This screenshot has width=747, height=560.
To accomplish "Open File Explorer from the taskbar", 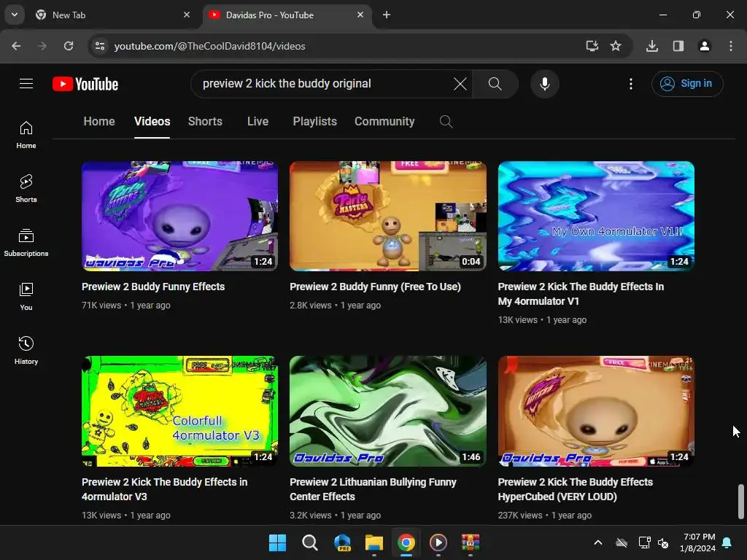I will coord(374,542).
